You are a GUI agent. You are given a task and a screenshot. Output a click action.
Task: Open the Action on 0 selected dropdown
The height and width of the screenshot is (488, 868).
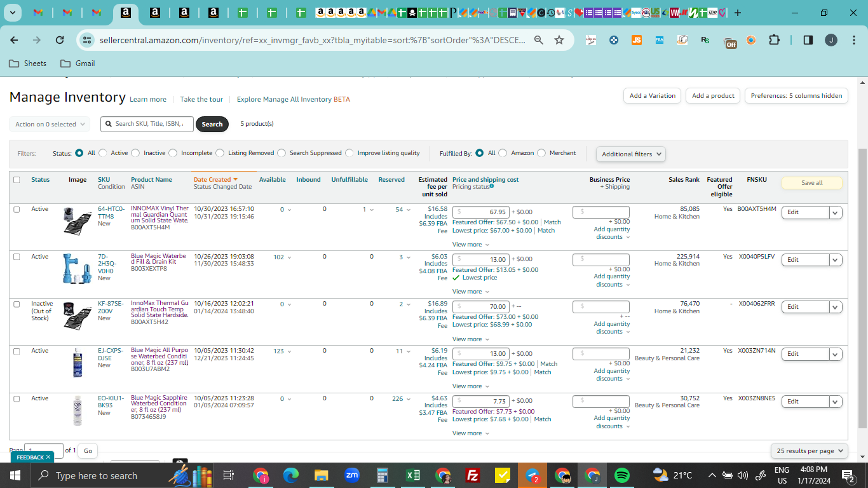(50, 125)
